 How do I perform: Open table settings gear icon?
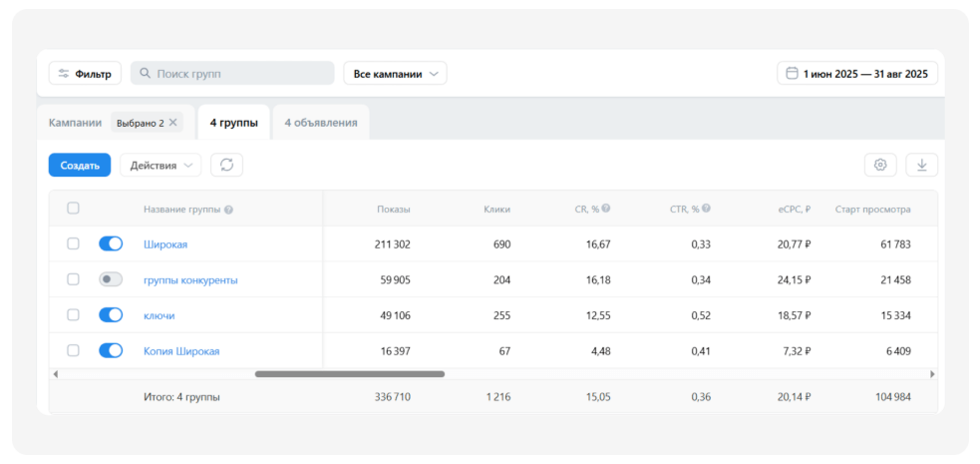coord(880,165)
